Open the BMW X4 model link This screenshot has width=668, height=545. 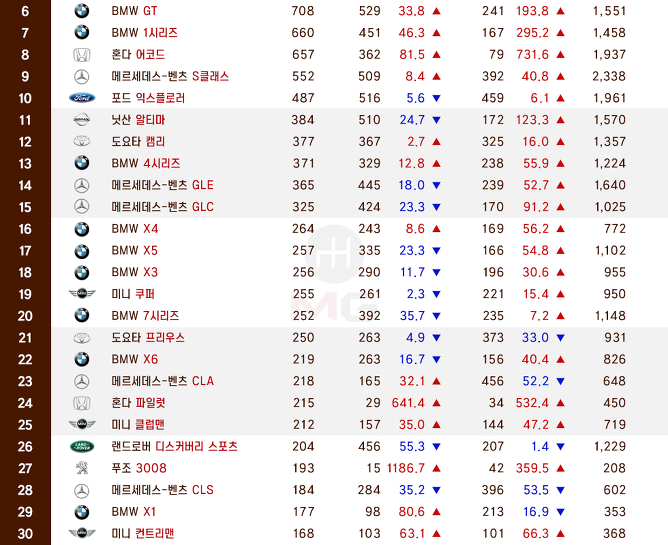click(135, 229)
